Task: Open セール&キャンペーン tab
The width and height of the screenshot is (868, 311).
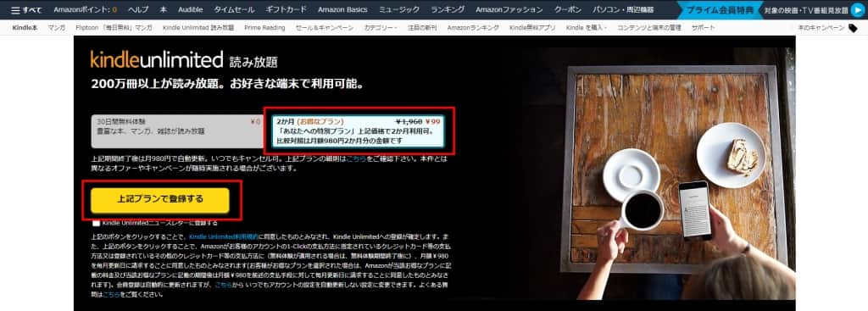Action: [325, 28]
